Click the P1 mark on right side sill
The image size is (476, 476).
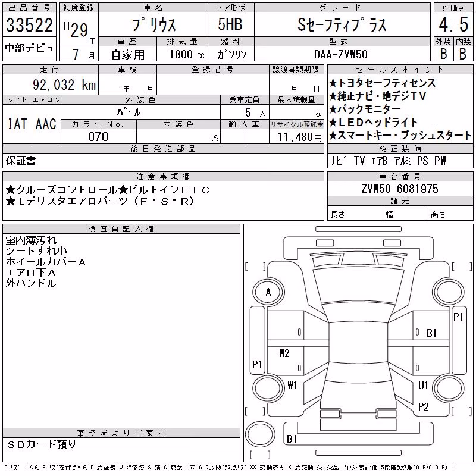tap(458, 317)
